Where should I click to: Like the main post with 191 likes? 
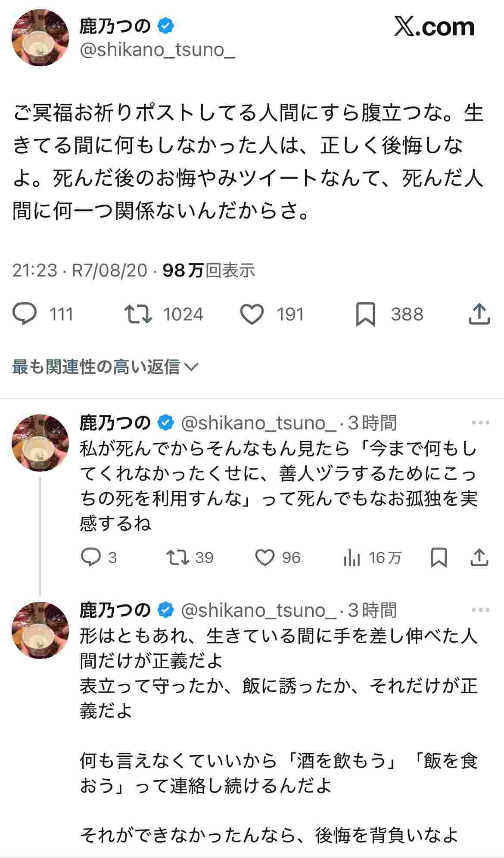click(252, 314)
